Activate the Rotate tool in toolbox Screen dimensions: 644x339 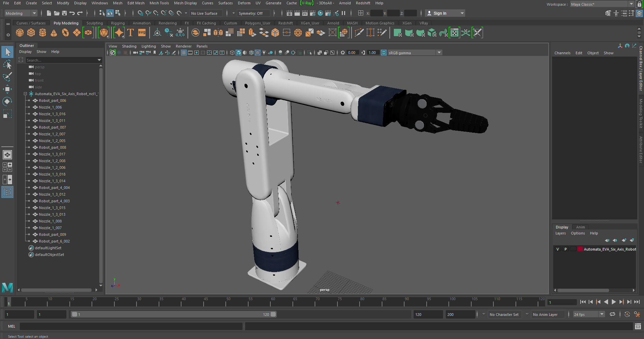[7, 101]
